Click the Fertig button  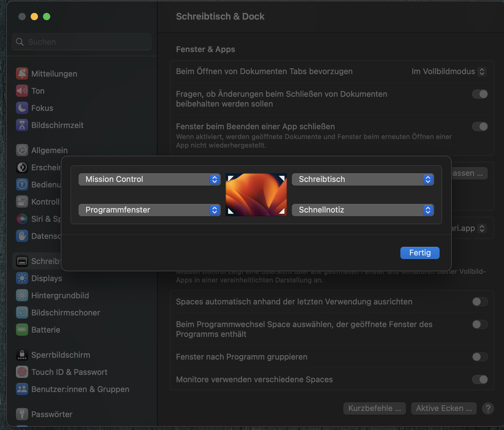point(420,253)
